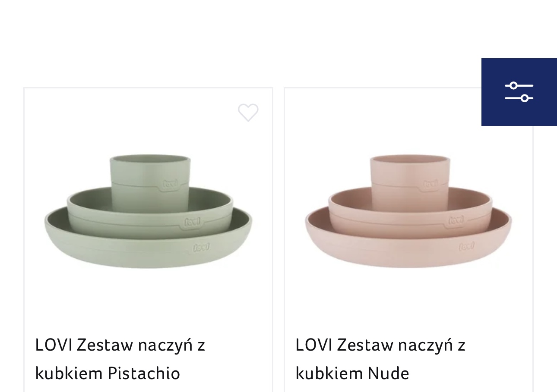Click the word 'Nude' in product title
The width and height of the screenshot is (557, 392).
[388, 373]
